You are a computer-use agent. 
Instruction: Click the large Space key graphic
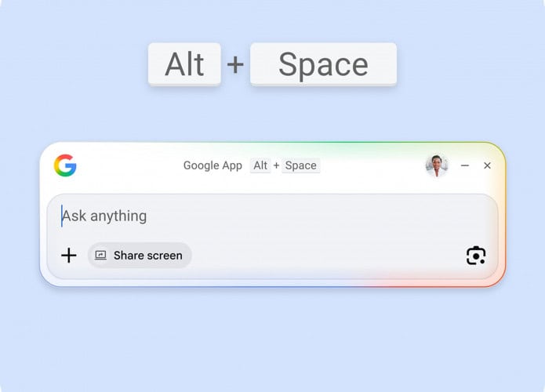323,64
